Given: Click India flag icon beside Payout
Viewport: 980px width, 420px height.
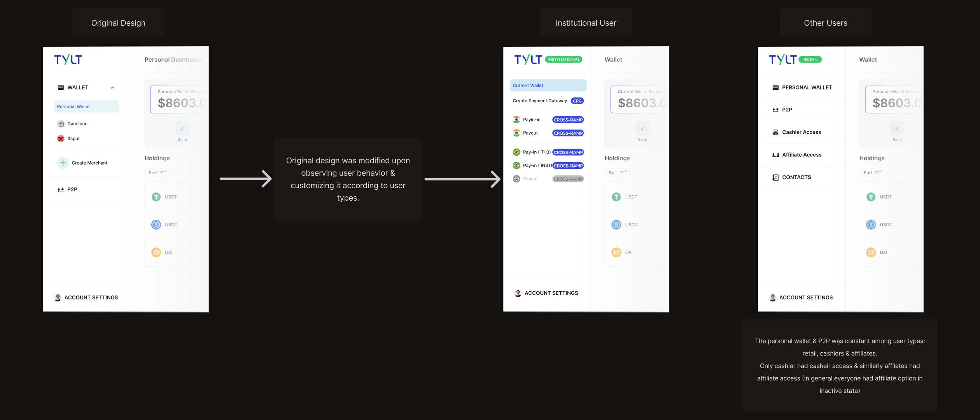Looking at the screenshot, I should click(x=516, y=133).
